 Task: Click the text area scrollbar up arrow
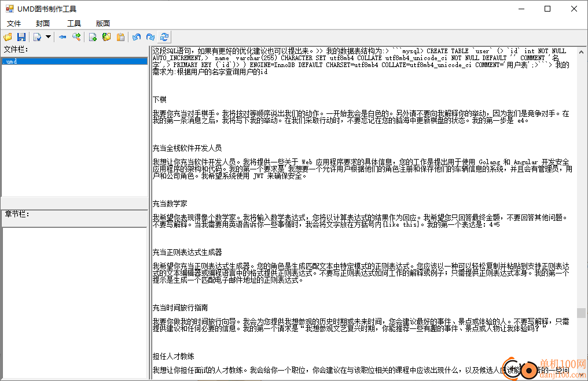tap(581, 52)
